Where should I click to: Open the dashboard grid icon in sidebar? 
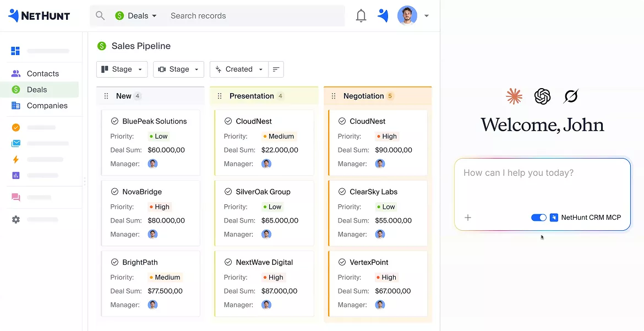tap(15, 51)
